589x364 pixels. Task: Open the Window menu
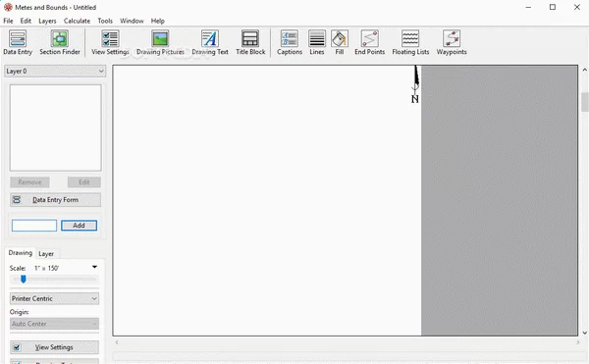(x=132, y=21)
